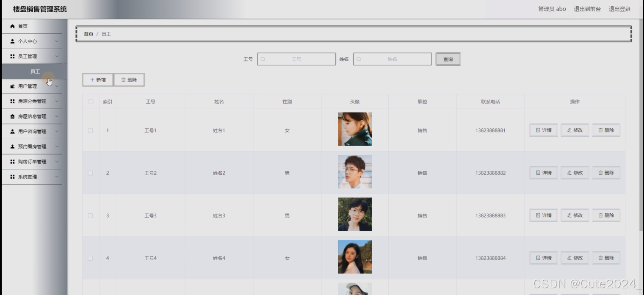Toggle the select-all checkbox in table header
The width and height of the screenshot is (644, 295).
[x=90, y=102]
